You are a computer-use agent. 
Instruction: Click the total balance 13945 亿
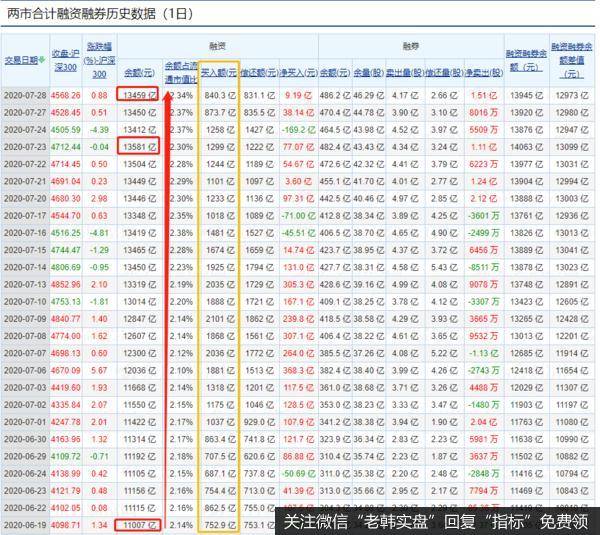(x=527, y=95)
